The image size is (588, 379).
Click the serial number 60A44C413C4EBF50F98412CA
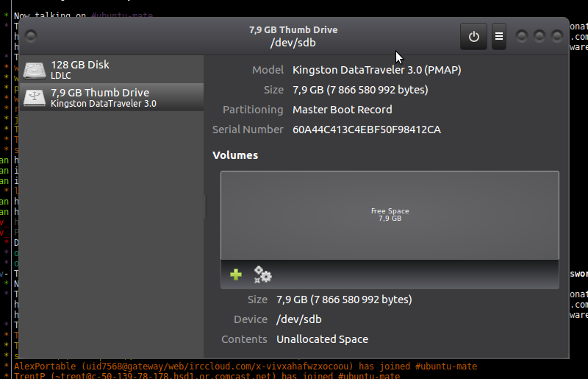point(366,130)
